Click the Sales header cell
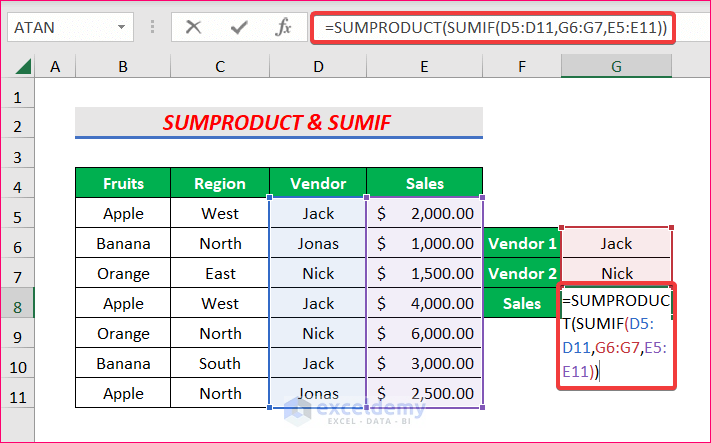 (424, 183)
